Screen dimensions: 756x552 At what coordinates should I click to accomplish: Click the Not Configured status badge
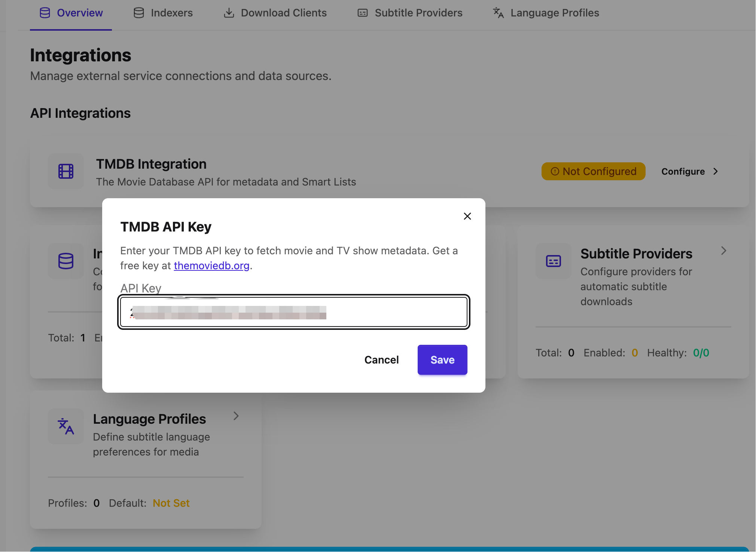(593, 171)
